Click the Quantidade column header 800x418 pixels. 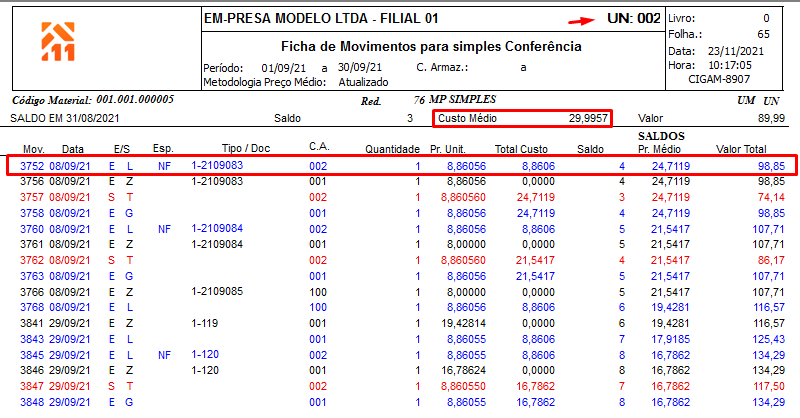[x=392, y=149]
